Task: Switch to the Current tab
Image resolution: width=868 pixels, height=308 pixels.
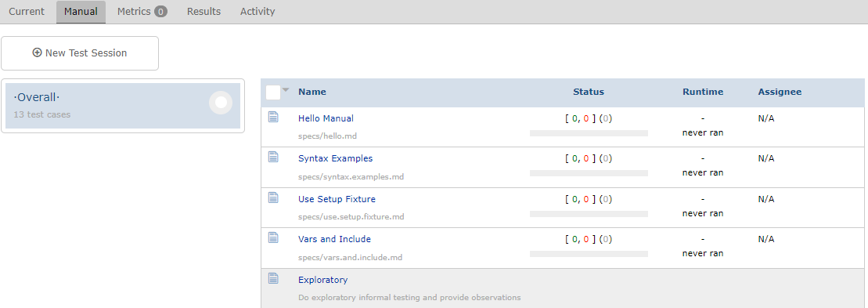Action: pos(27,12)
